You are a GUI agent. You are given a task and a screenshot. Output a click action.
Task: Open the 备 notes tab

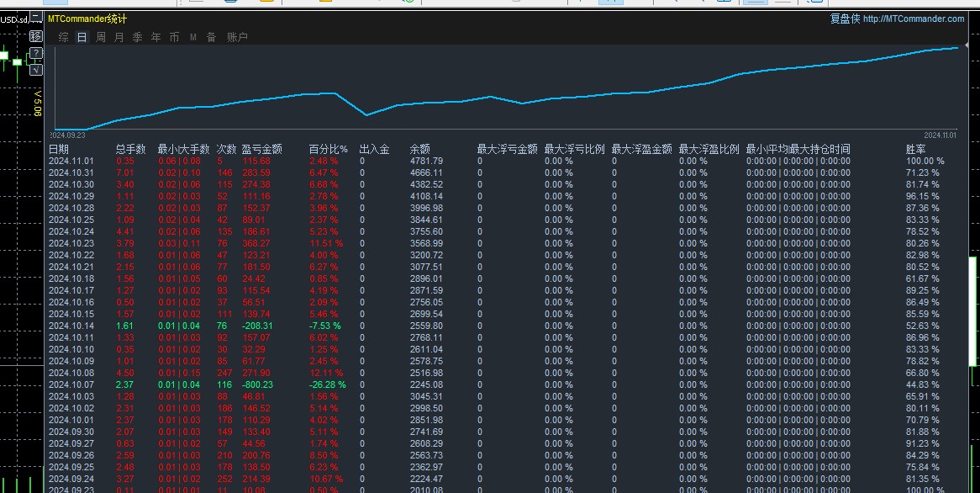211,38
